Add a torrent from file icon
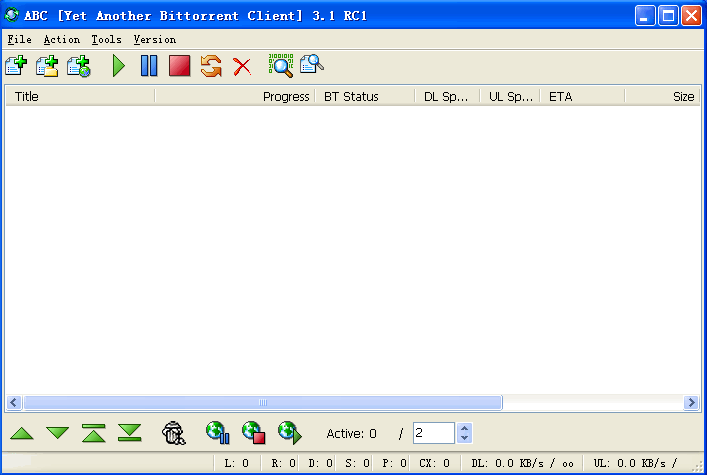Image resolution: width=707 pixels, height=475 pixels. 16,66
